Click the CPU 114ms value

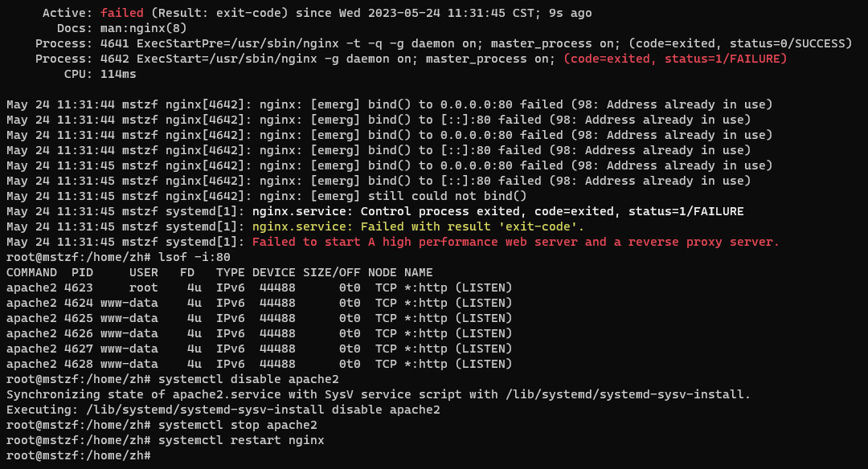pos(118,74)
